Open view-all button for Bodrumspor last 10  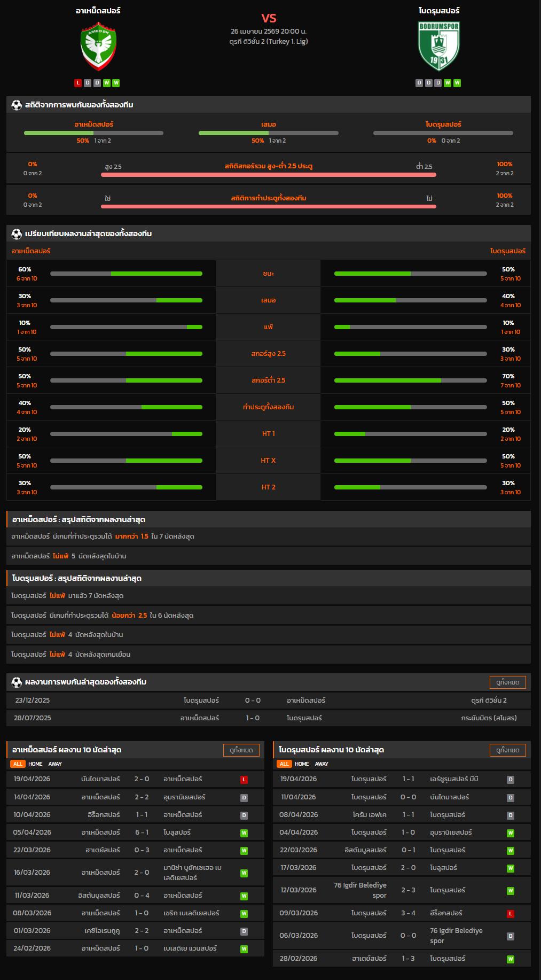507,750
